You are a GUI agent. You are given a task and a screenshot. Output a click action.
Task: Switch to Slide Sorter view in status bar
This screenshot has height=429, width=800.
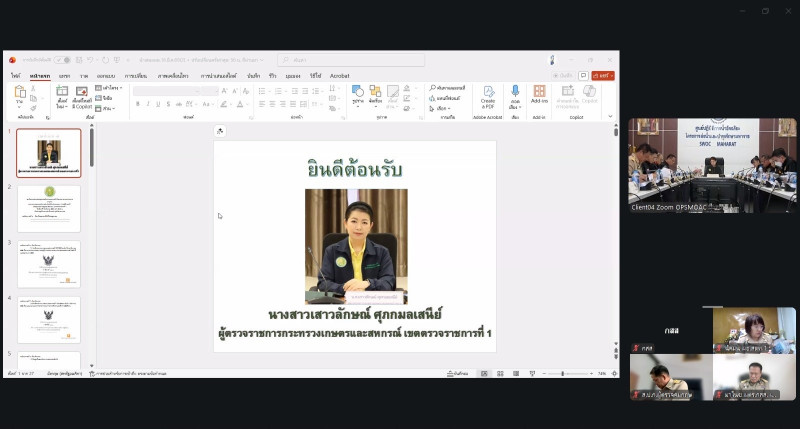click(499, 373)
